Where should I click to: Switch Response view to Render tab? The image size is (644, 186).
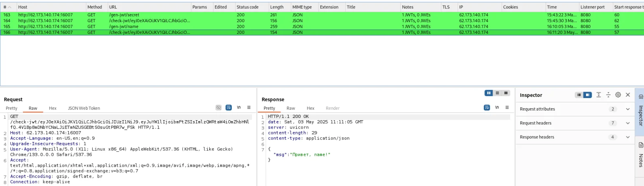(332, 108)
